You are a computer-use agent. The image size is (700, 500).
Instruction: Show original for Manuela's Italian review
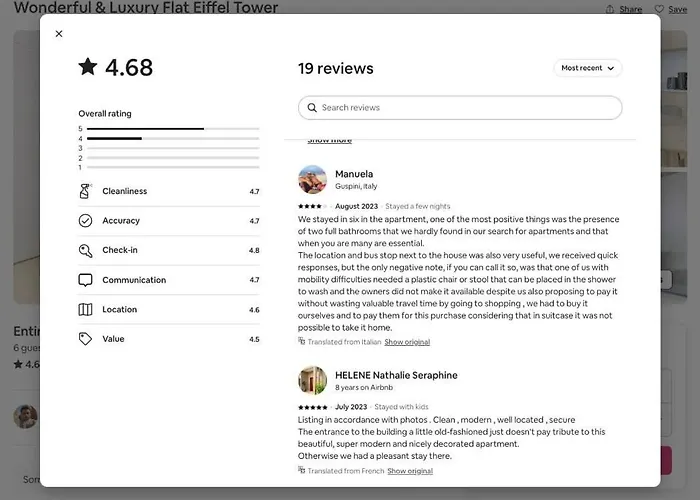[x=407, y=342]
